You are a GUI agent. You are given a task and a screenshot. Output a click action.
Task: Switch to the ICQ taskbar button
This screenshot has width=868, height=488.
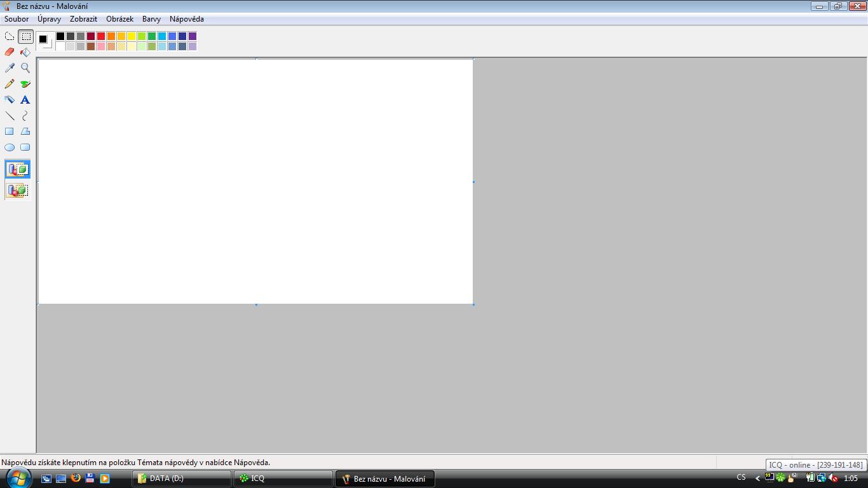tap(283, 478)
